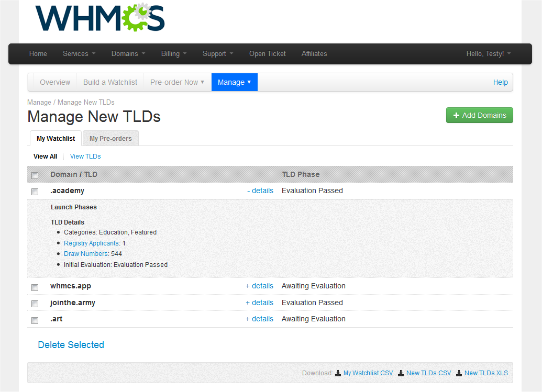This screenshot has width=542, height=392.
Task: Select the My Watchlist tab
Action: [56, 139]
